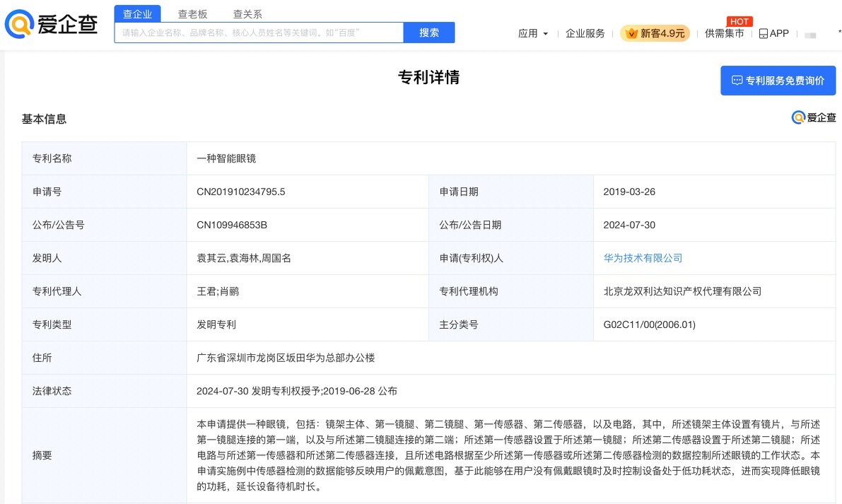Click the HOT badge above 供需集市
Screen dimensions: 842x504
(739, 21)
